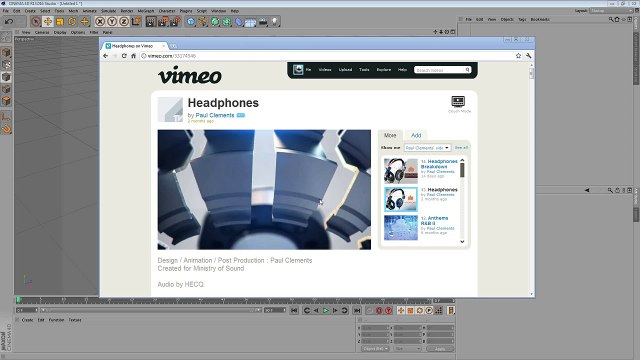Open Upload link in Vimeo navigation
640x360 pixels.
[x=345, y=70]
